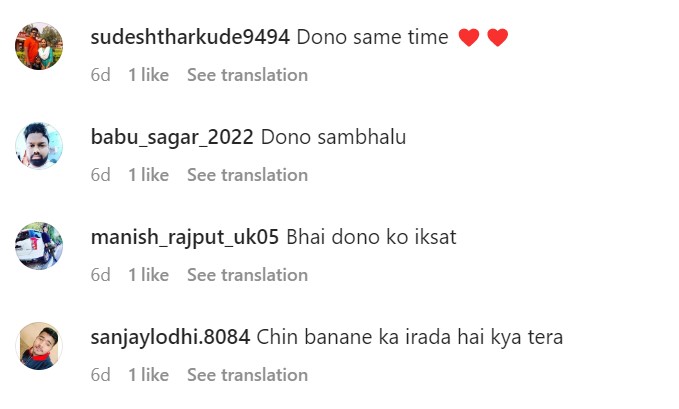
Task: Click manish_rajput_uk05's profile photo
Action: [40, 246]
